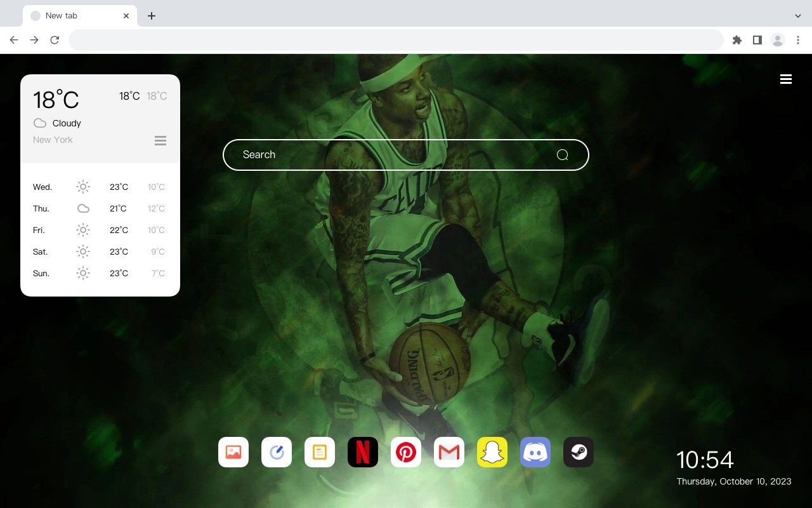The image size is (812, 508).
Task: Select the New tab browser tab
Action: (79, 16)
